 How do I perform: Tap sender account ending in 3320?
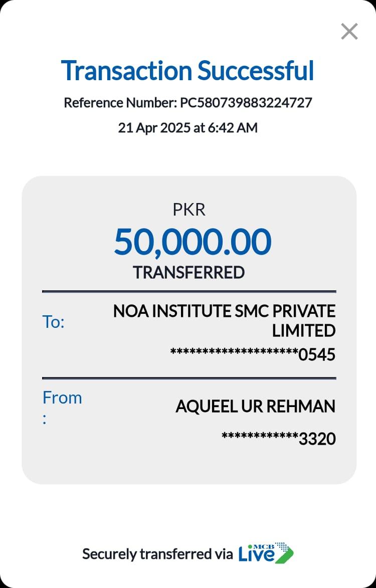coord(278,439)
